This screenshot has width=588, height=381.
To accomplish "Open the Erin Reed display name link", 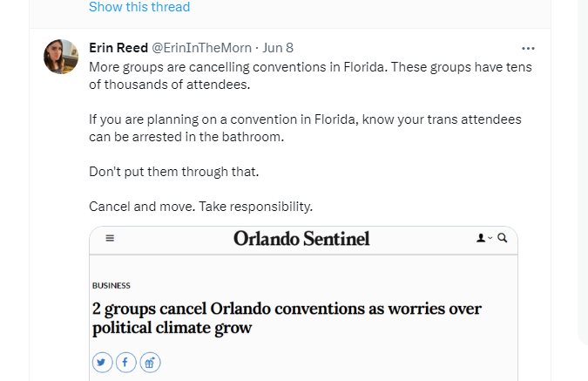I will pos(118,48).
